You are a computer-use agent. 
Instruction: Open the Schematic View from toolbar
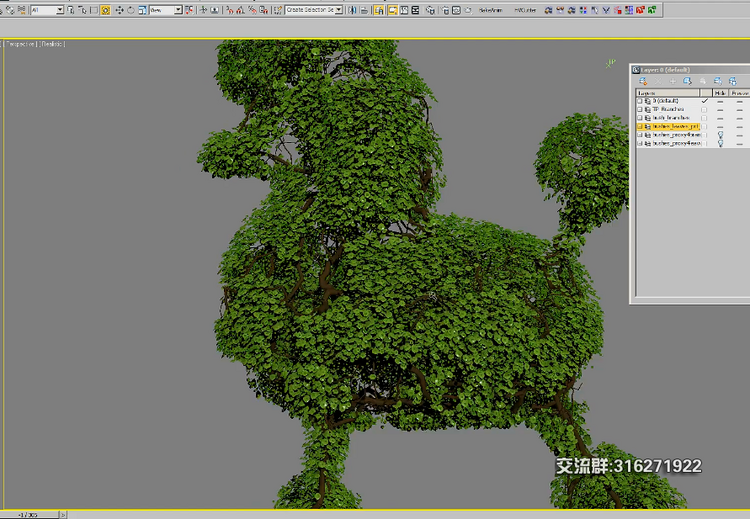[x=415, y=10]
